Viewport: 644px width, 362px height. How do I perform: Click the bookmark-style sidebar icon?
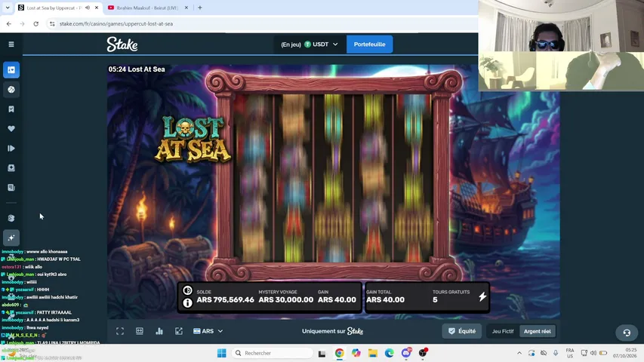[x=11, y=109]
